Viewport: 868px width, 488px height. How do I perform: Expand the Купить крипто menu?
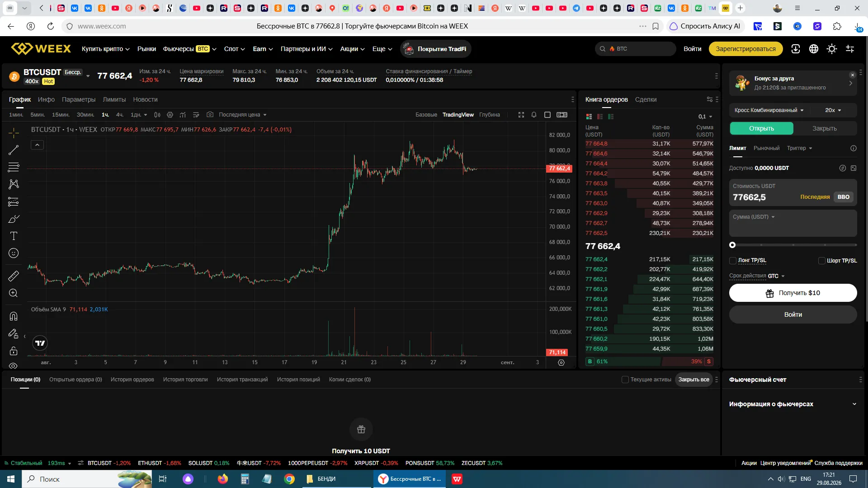[x=106, y=49]
